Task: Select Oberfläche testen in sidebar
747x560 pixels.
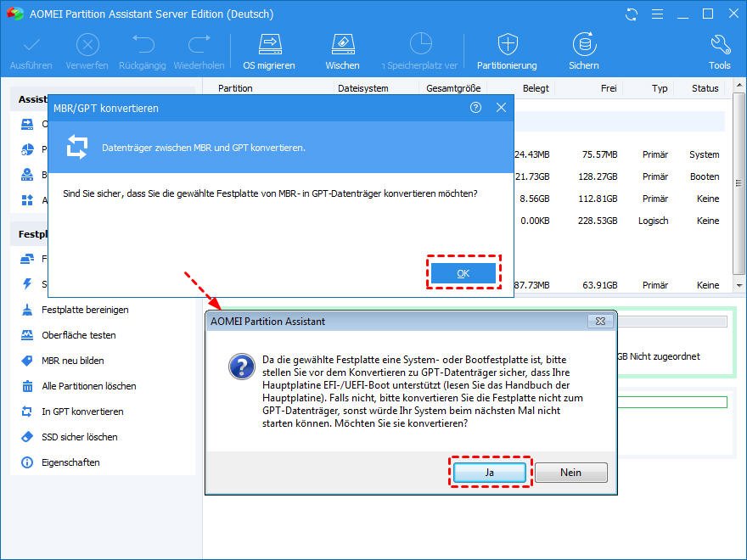Action: coord(79,335)
